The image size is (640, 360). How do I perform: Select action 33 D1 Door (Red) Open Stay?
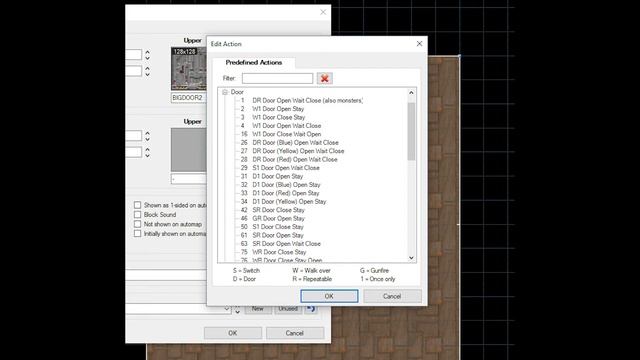point(280,193)
